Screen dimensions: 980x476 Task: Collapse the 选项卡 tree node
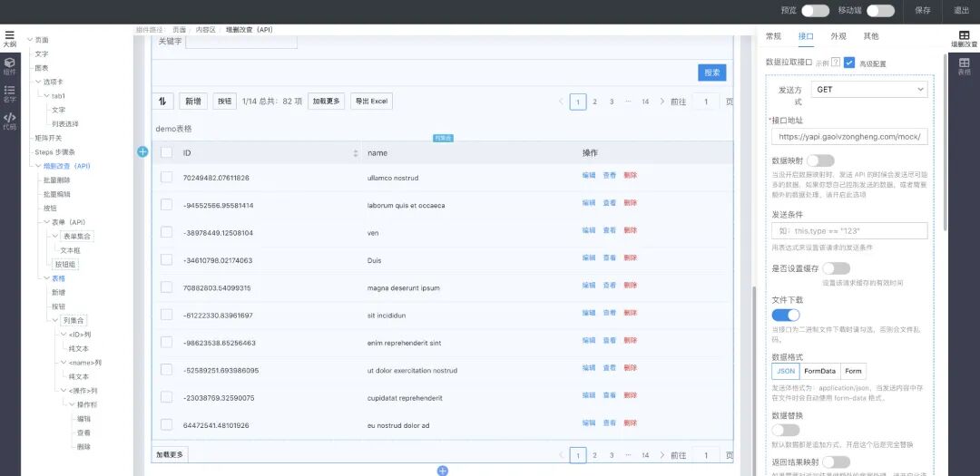tap(38, 82)
